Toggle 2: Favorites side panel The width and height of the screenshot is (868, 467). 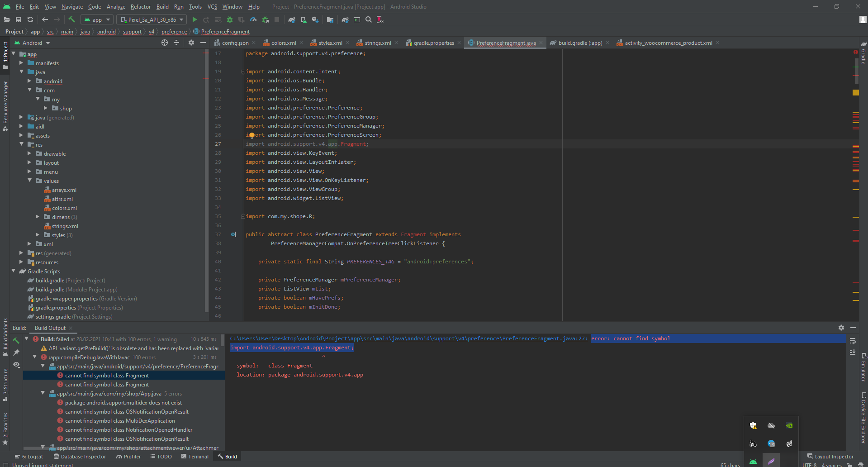coord(5,429)
